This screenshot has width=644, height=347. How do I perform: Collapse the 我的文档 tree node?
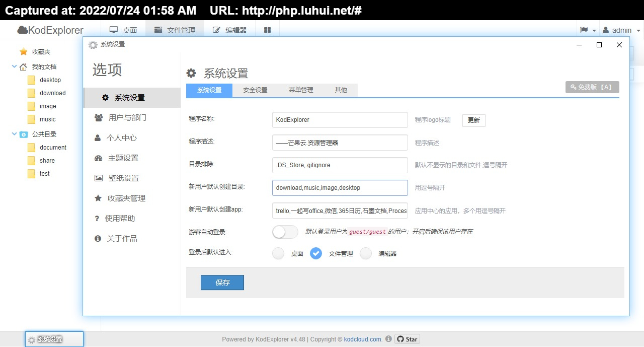pyautogui.click(x=14, y=66)
